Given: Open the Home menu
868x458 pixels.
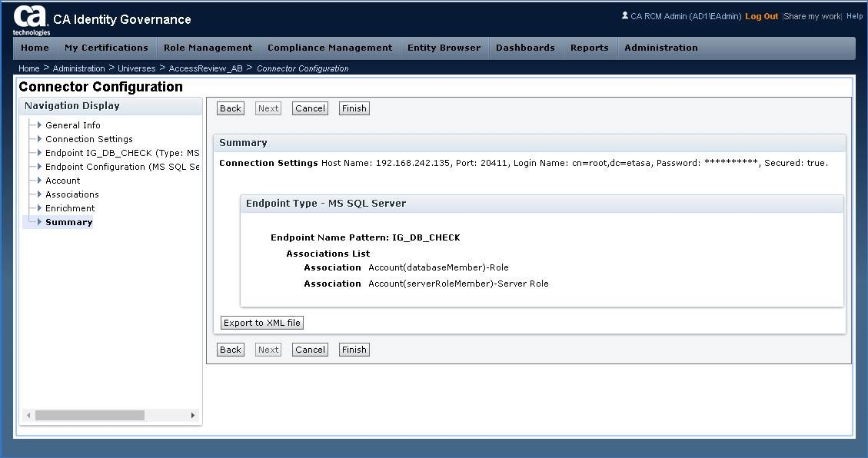Looking at the screenshot, I should [x=35, y=48].
